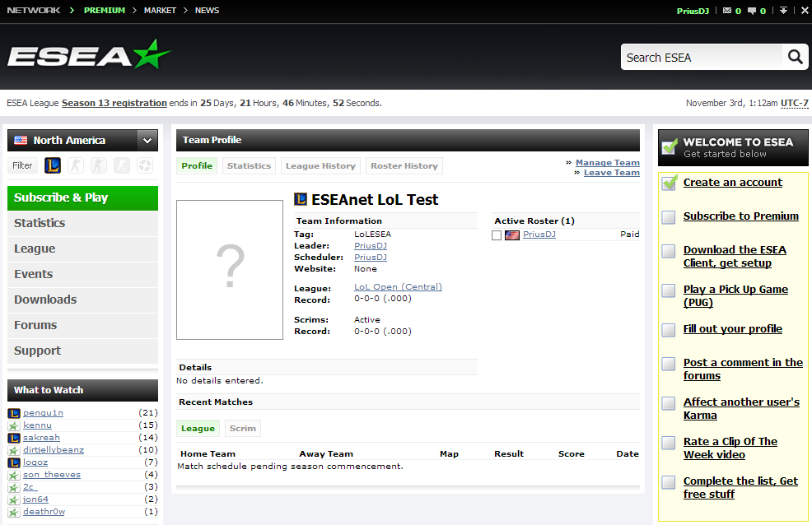Image resolution: width=812 pixels, height=525 pixels.
Task: Click the star icon beside 2c_
Action: click(x=14, y=487)
